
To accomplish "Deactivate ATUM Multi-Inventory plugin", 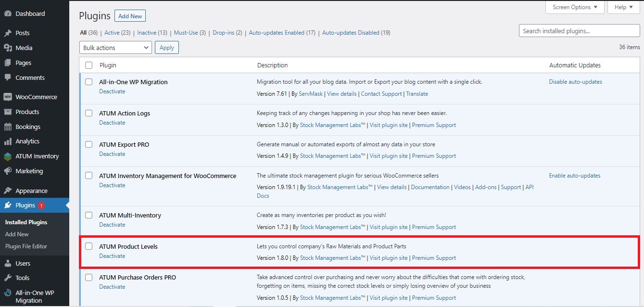I will pyautogui.click(x=112, y=225).
